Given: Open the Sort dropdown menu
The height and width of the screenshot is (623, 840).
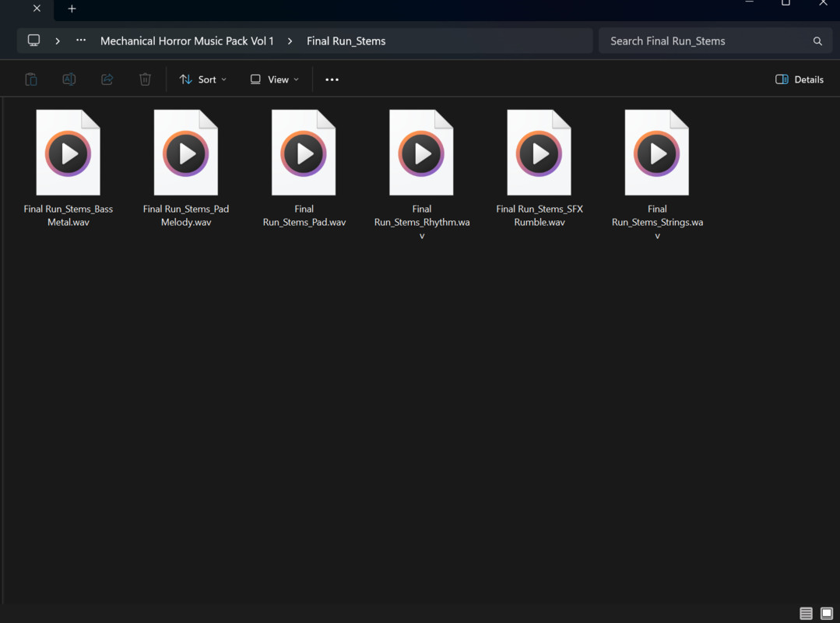Looking at the screenshot, I should [203, 79].
